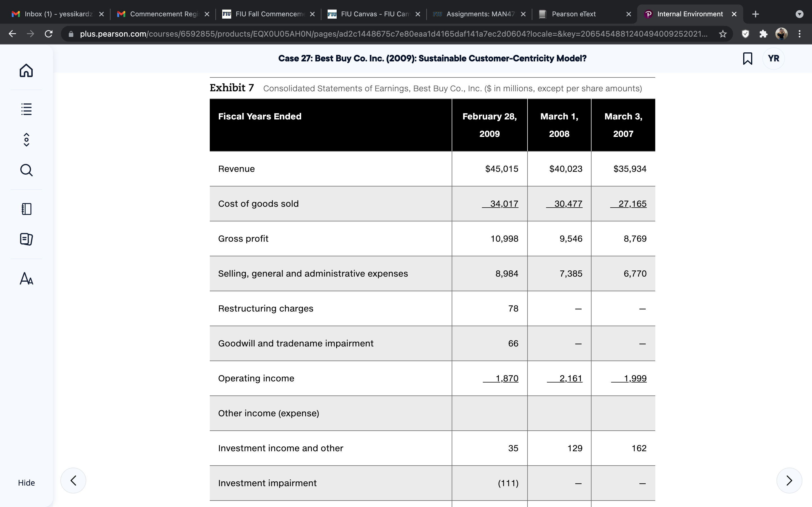Open the browser extensions puzzle icon
This screenshot has width=812, height=507.
[x=763, y=34]
